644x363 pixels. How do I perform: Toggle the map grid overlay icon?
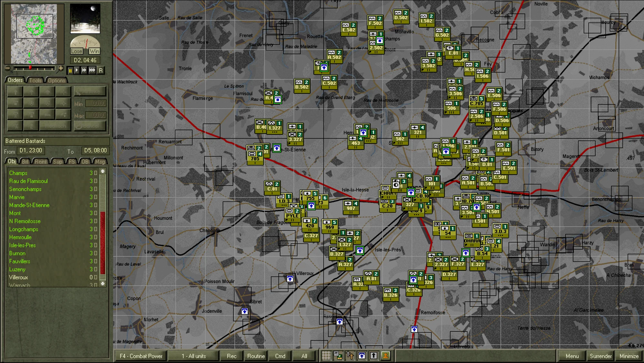pos(326,356)
